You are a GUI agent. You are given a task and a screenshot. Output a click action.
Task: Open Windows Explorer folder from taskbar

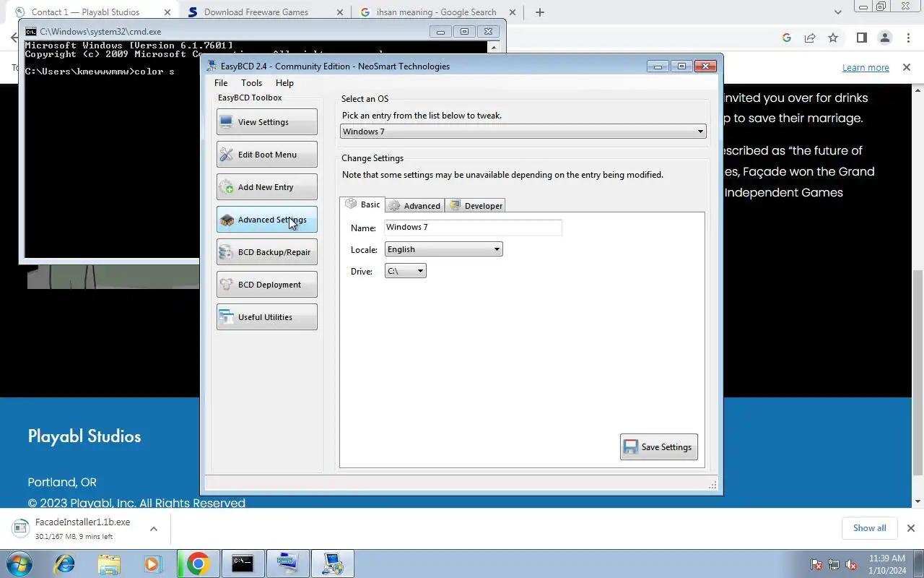coord(109,564)
